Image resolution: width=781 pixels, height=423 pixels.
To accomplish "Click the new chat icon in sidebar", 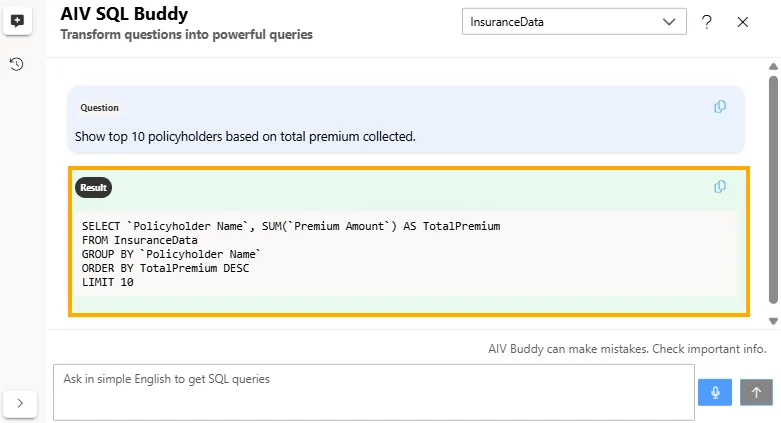I will (x=17, y=21).
